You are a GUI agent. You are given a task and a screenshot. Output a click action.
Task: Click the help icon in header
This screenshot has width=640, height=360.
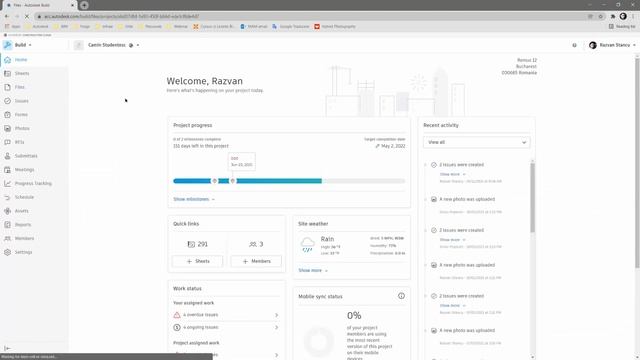[574, 45]
